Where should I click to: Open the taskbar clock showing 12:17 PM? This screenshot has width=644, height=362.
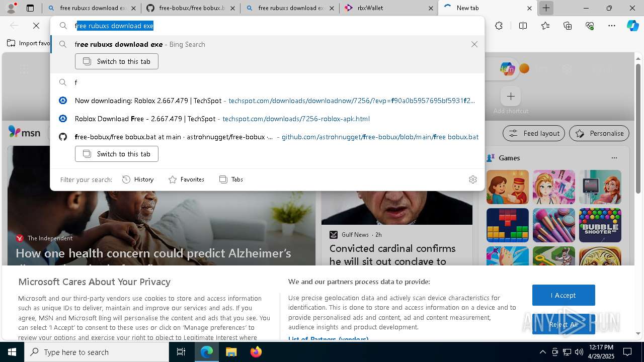(601, 352)
